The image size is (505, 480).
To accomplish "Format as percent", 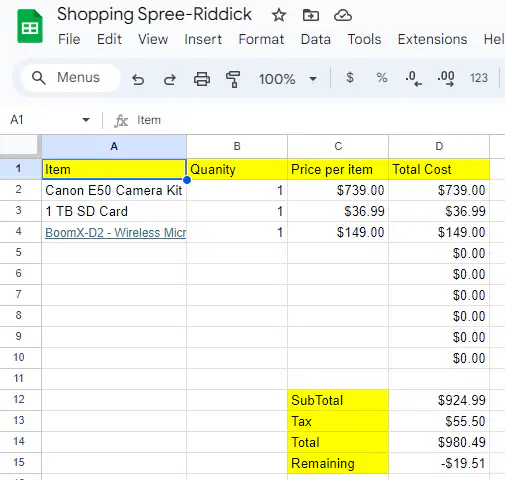I will [382, 78].
